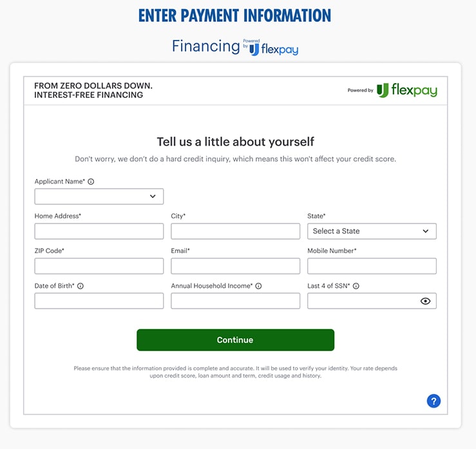Select the Date of Birth field

99,301
